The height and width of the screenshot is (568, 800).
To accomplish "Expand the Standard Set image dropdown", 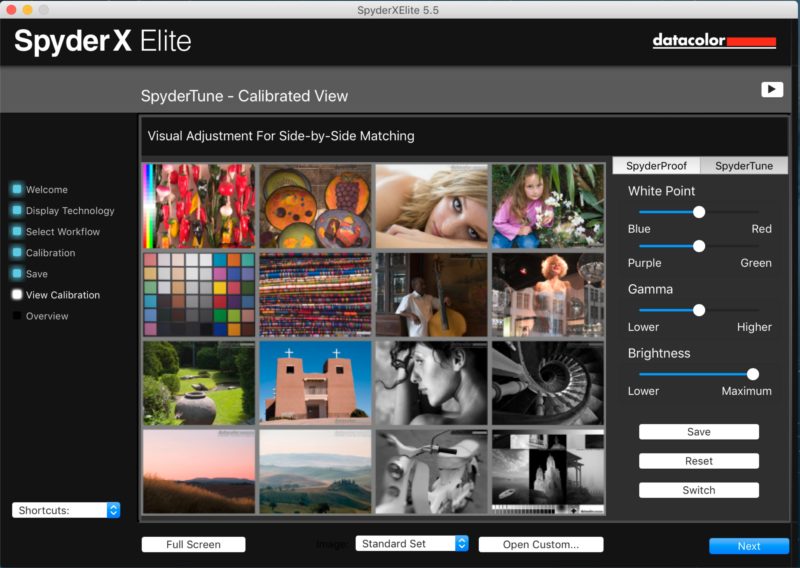I will click(x=412, y=544).
